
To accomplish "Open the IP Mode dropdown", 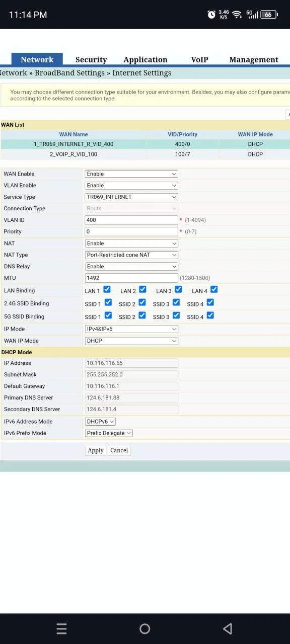I will click(131, 329).
